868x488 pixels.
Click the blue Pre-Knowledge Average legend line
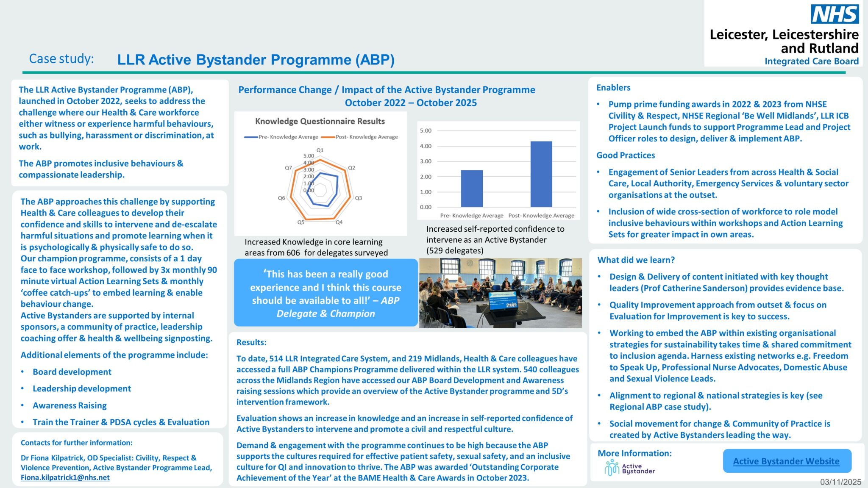click(251, 137)
